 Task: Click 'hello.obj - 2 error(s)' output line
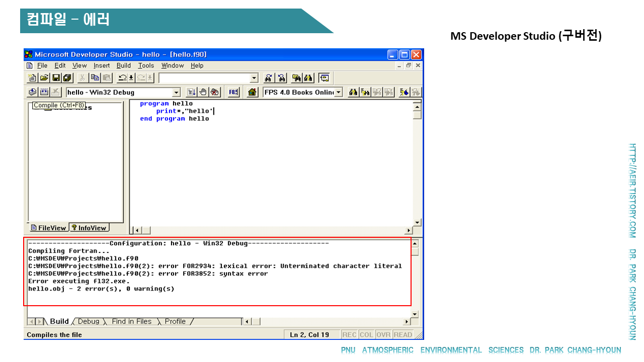(101, 289)
